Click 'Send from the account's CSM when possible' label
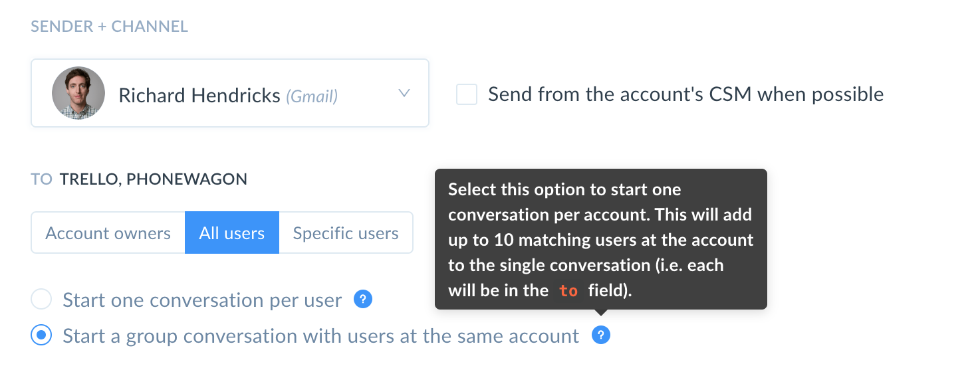The height and width of the screenshot is (368, 980). (685, 94)
